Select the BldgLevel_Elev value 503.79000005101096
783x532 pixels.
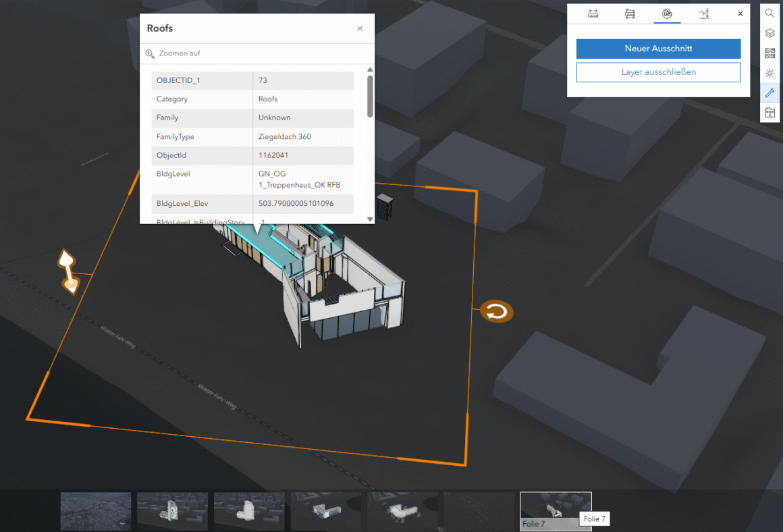[296, 203]
